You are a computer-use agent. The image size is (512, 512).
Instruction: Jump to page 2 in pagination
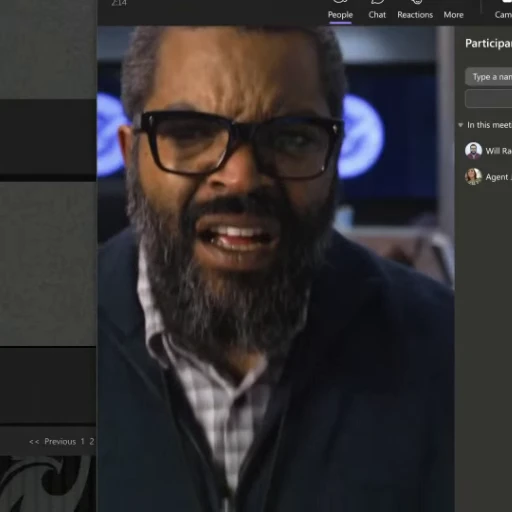92,442
